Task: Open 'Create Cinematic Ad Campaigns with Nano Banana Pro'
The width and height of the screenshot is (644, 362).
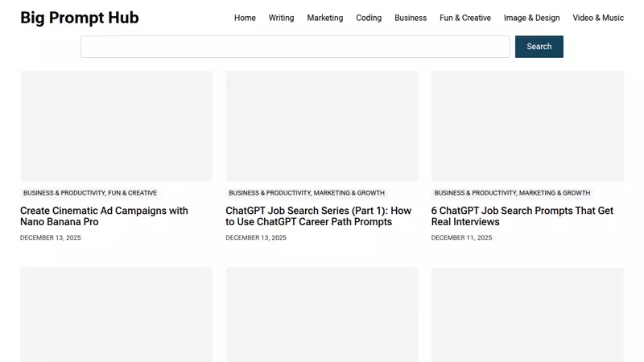Action: (104, 216)
